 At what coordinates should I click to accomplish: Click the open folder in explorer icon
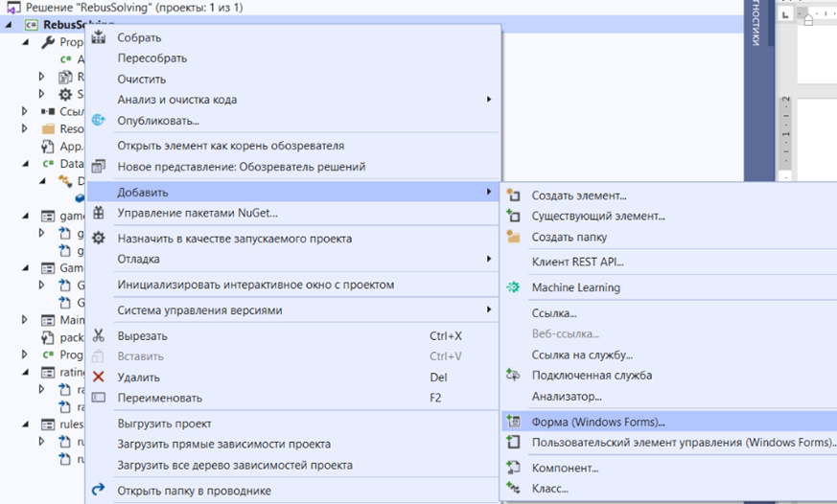98,492
